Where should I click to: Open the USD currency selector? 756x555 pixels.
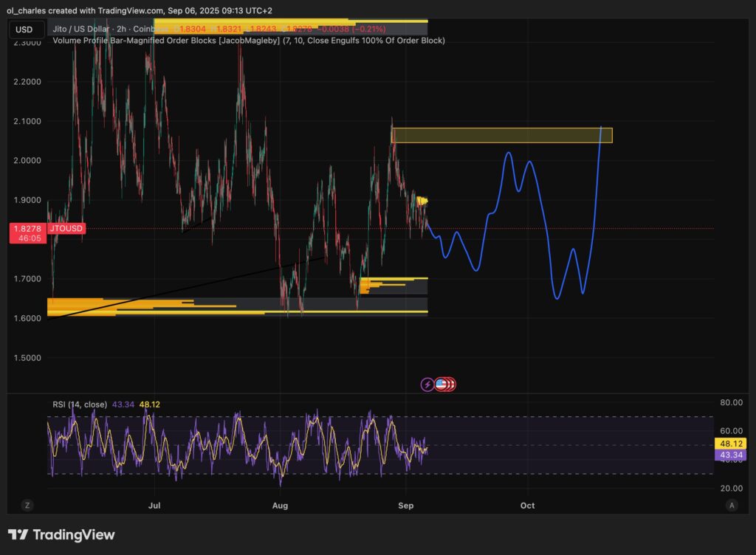pyautogui.click(x=24, y=30)
